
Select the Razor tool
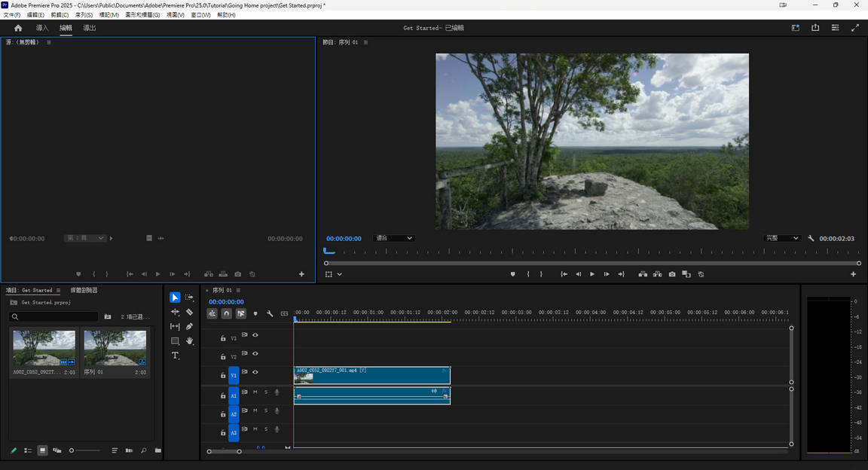[189, 312]
